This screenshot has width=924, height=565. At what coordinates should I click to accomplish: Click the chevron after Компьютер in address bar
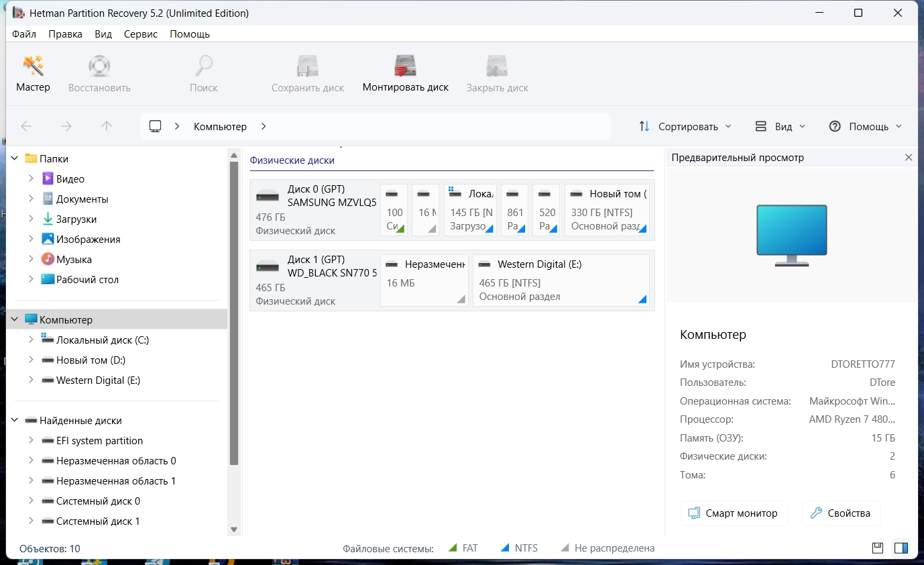tap(264, 126)
